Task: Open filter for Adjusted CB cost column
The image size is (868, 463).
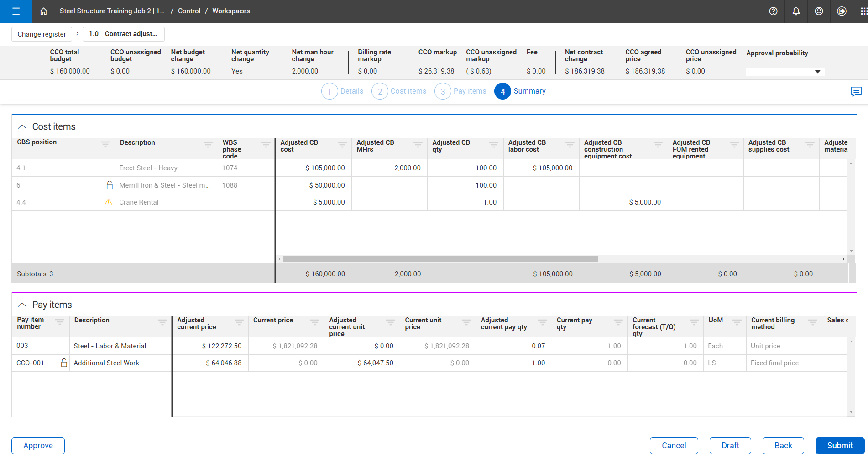Action: tap(341, 144)
